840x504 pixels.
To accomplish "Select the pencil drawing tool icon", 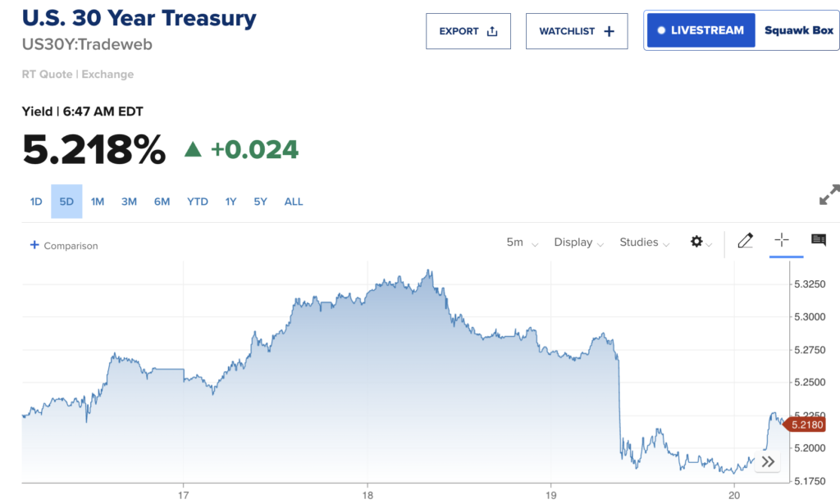I will pyautogui.click(x=745, y=241).
